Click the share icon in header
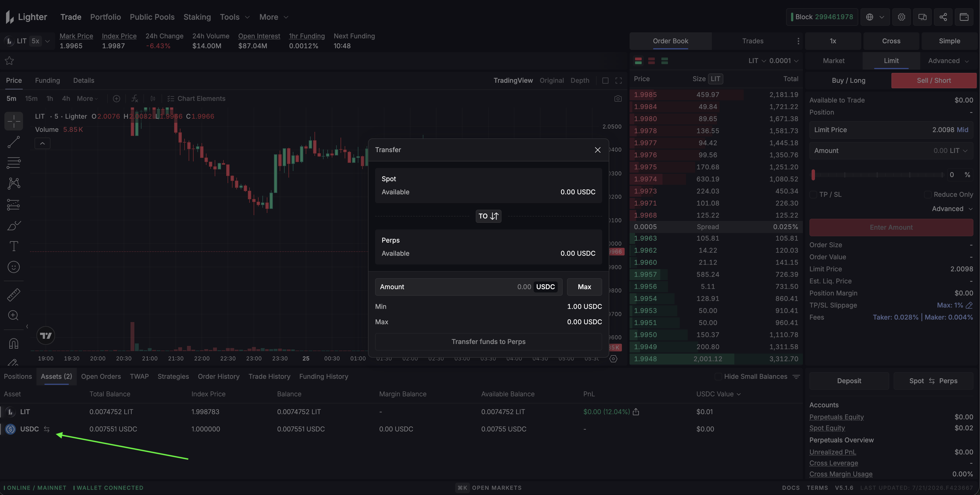Viewport: 980px width, 495px height. click(x=943, y=17)
